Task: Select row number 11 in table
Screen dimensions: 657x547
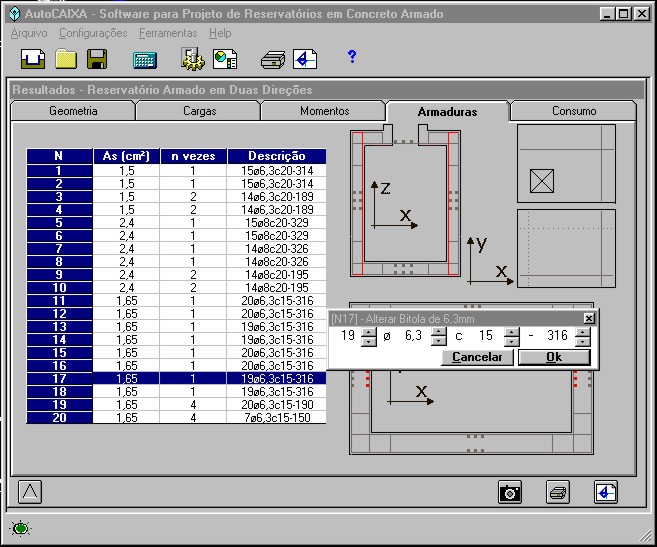Action: [59, 301]
